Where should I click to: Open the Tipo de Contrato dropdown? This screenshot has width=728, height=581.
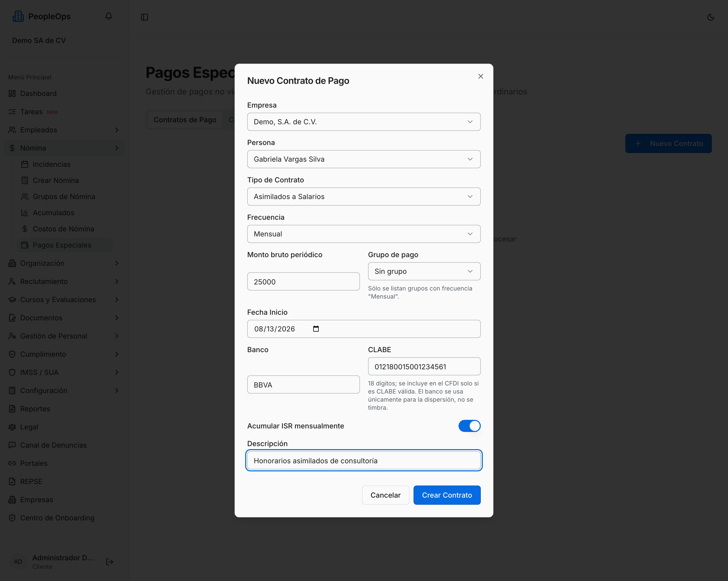pos(364,197)
